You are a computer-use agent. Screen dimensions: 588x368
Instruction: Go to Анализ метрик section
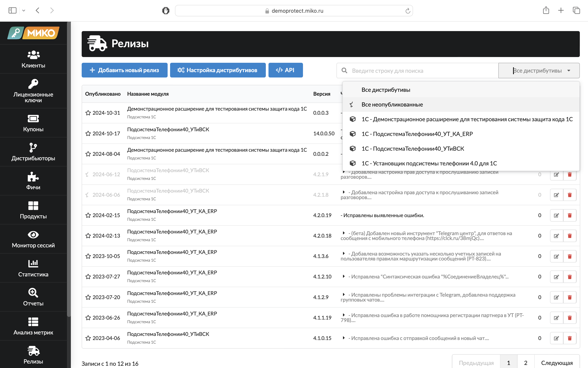pyautogui.click(x=33, y=326)
